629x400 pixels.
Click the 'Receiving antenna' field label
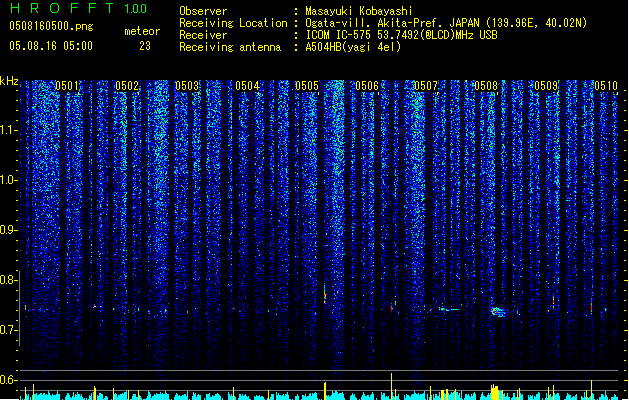point(230,47)
